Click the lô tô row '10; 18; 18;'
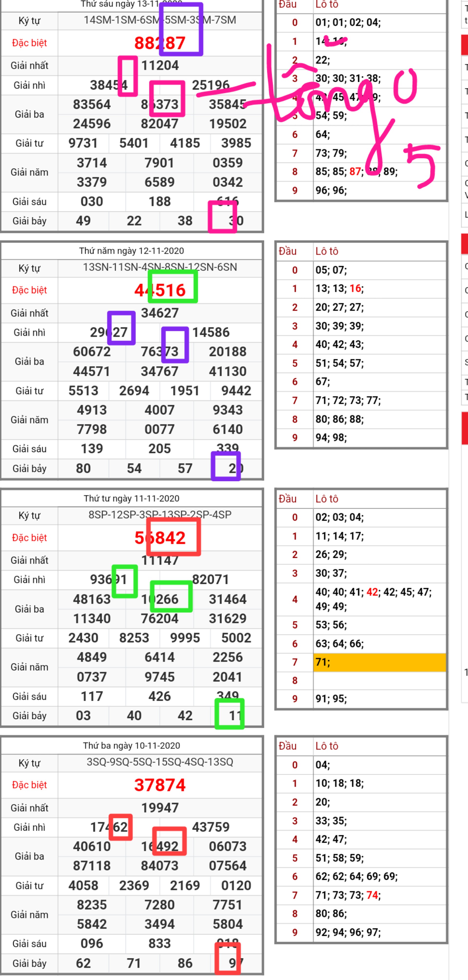Image resolution: width=468 pixels, height=980 pixels. click(x=379, y=783)
